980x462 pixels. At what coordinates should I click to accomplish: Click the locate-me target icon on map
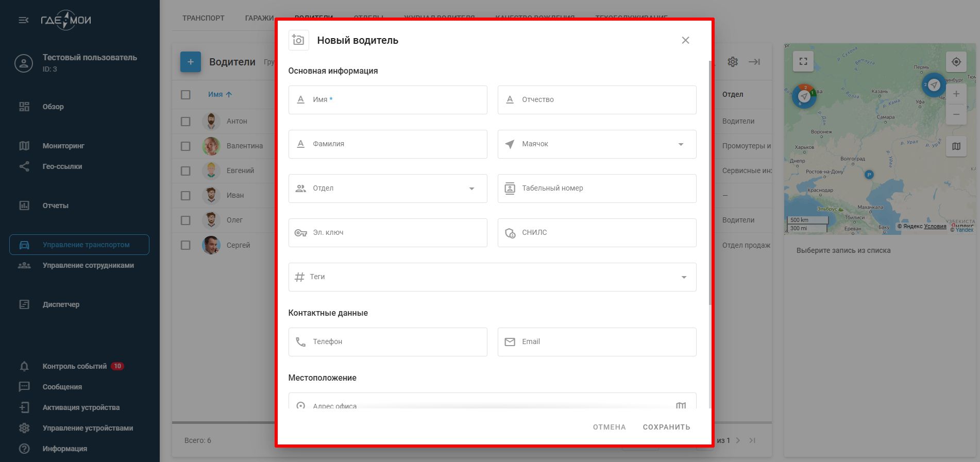[x=956, y=62]
